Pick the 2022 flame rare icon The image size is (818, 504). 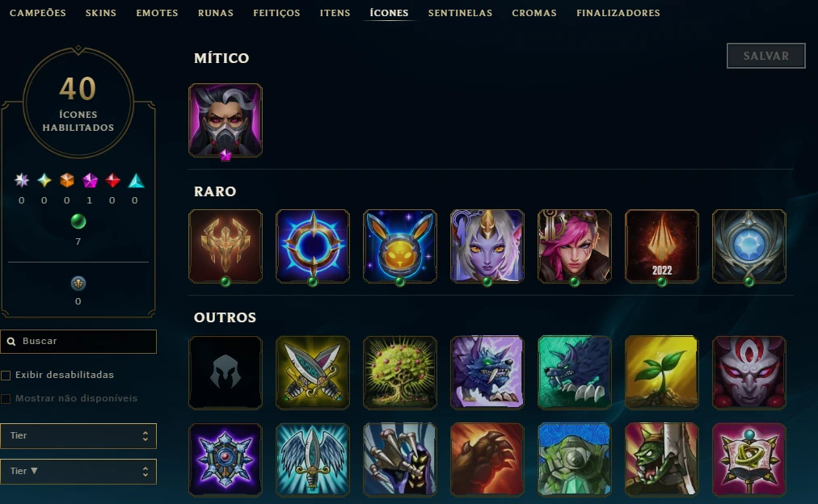click(661, 246)
